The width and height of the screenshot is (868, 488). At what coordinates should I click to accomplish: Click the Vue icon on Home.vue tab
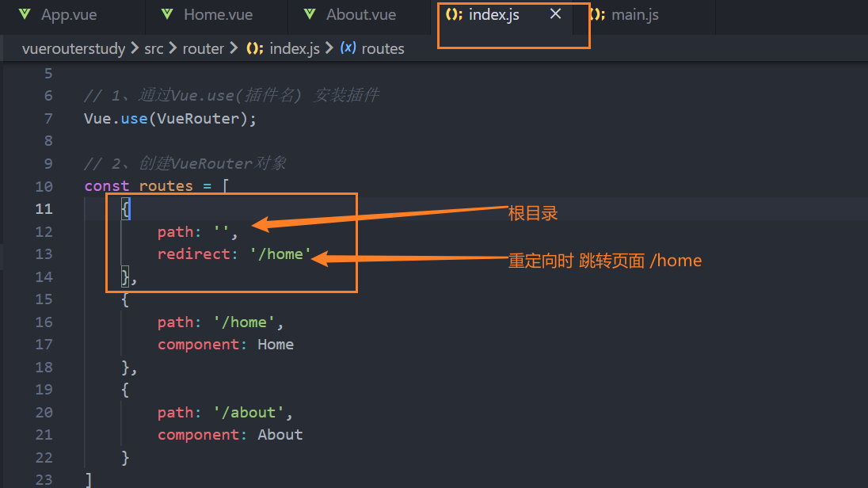click(167, 14)
